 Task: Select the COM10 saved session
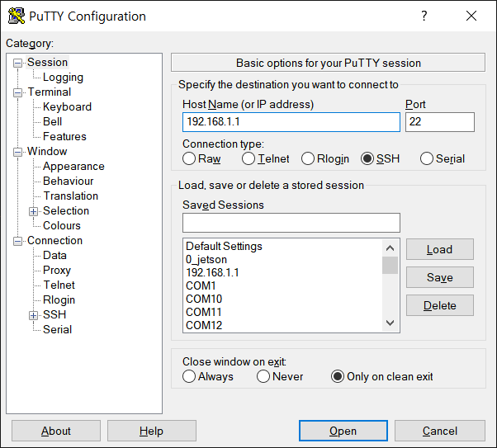pyautogui.click(x=283, y=299)
